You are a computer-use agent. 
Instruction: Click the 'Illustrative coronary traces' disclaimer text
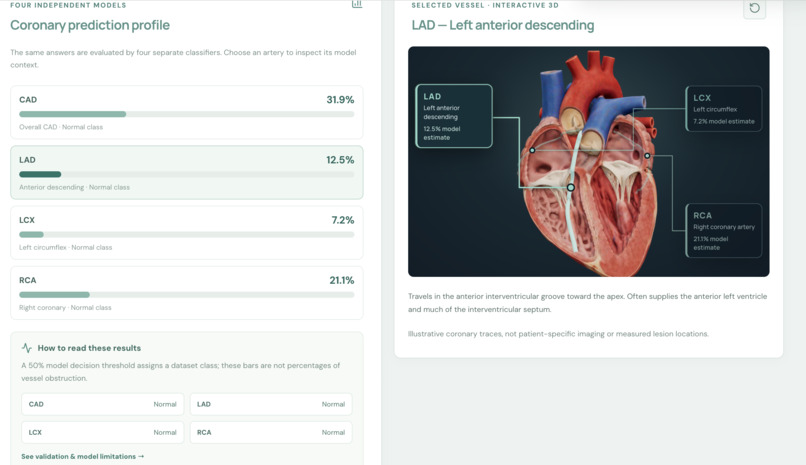pos(558,333)
